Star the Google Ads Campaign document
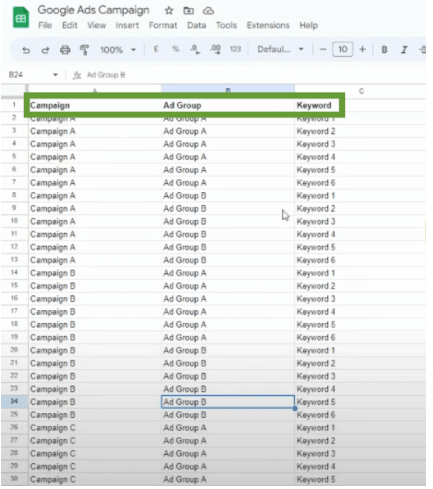433x489 pixels. point(169,11)
